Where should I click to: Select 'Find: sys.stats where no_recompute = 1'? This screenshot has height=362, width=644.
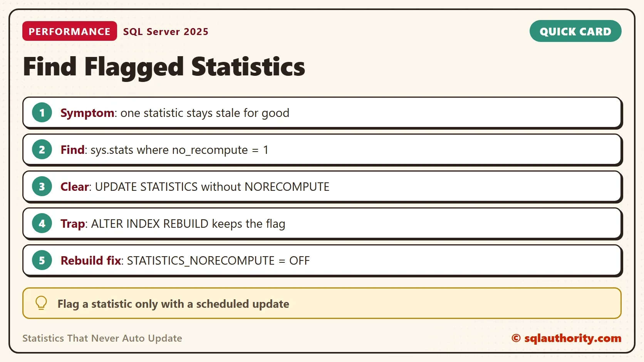164,150
